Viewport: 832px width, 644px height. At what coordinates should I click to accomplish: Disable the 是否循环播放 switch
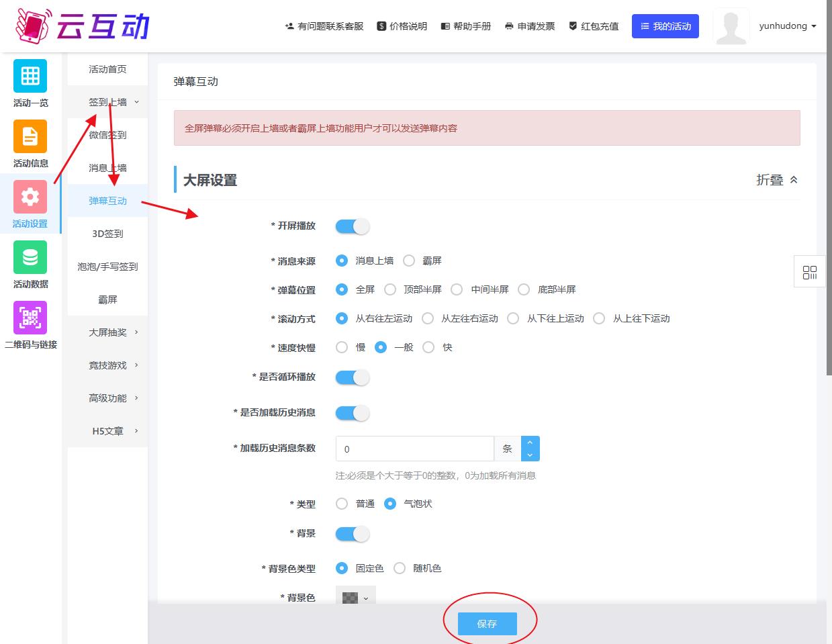353,377
